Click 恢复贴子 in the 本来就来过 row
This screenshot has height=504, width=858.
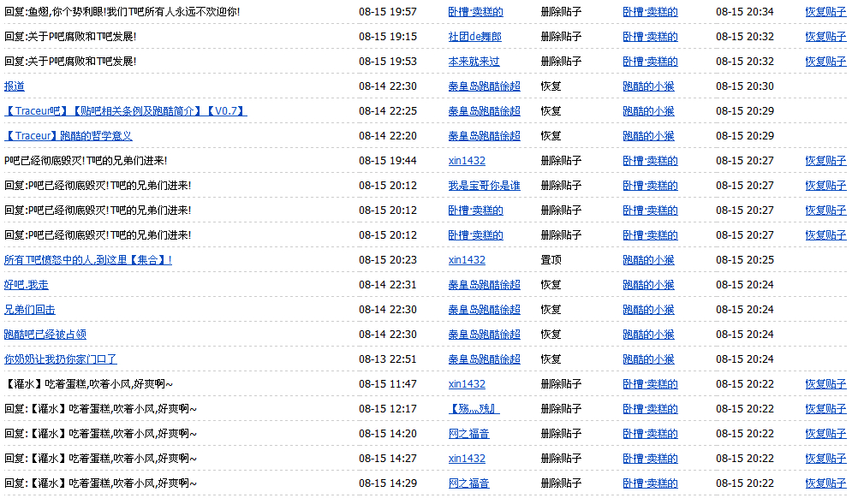click(x=825, y=62)
